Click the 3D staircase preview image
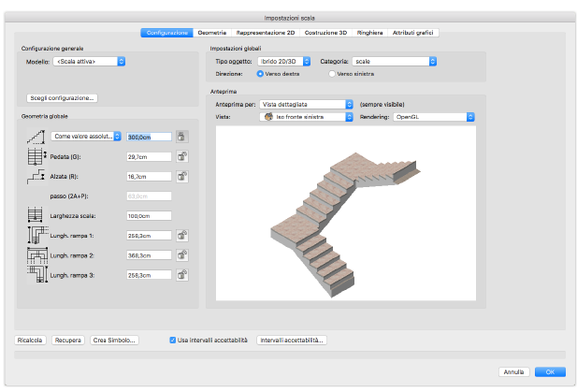The width and height of the screenshot is (577, 392). click(x=345, y=213)
